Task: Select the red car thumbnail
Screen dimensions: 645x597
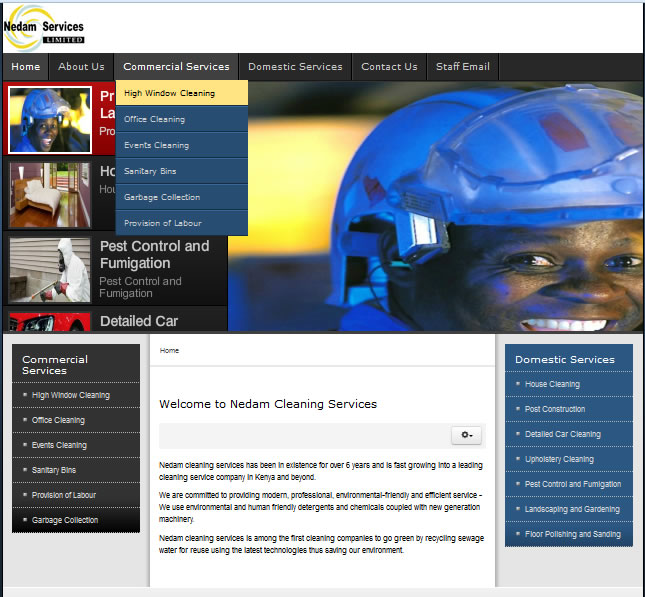Action: point(50,322)
